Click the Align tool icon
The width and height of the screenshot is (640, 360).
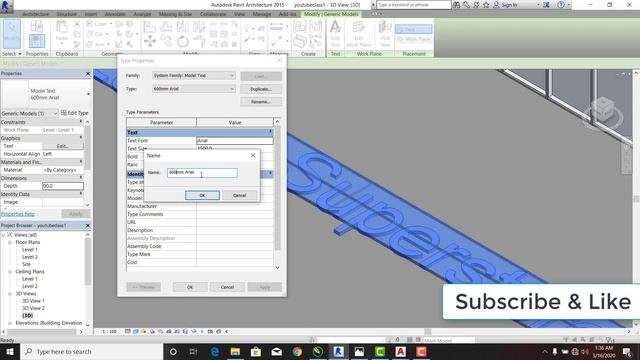coord(149,27)
